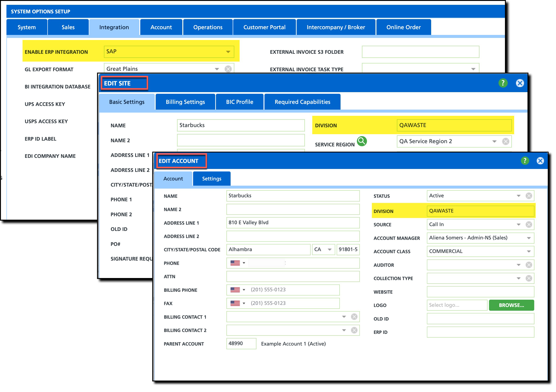Expand the state CA dropdown
The height and width of the screenshot is (392, 556).
point(330,250)
